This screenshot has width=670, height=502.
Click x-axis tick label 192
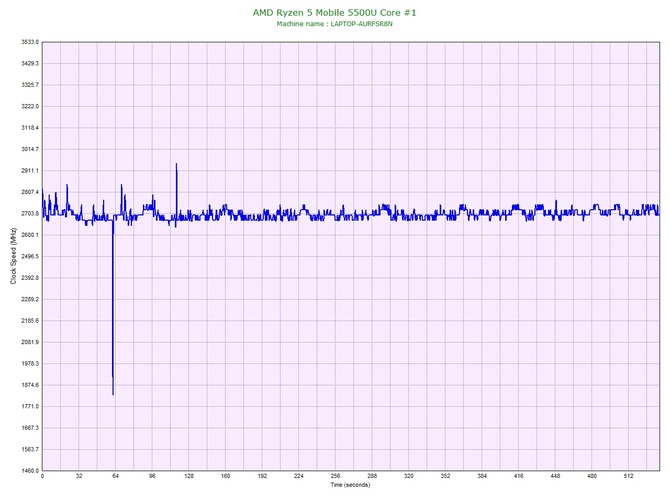click(262, 476)
